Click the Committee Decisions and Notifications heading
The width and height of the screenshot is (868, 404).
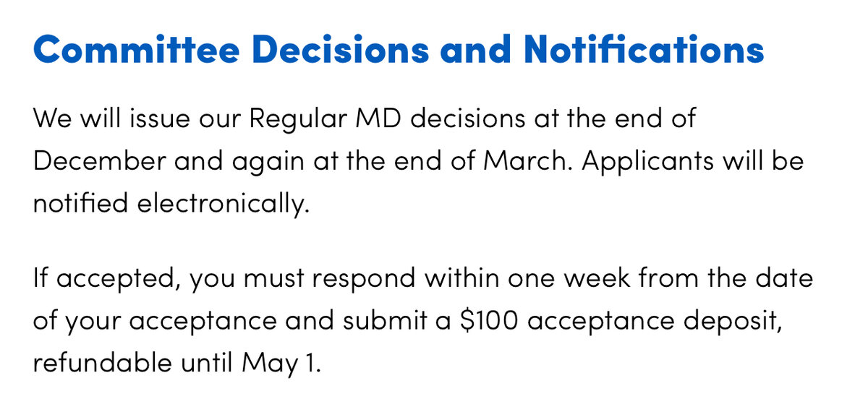(x=399, y=49)
